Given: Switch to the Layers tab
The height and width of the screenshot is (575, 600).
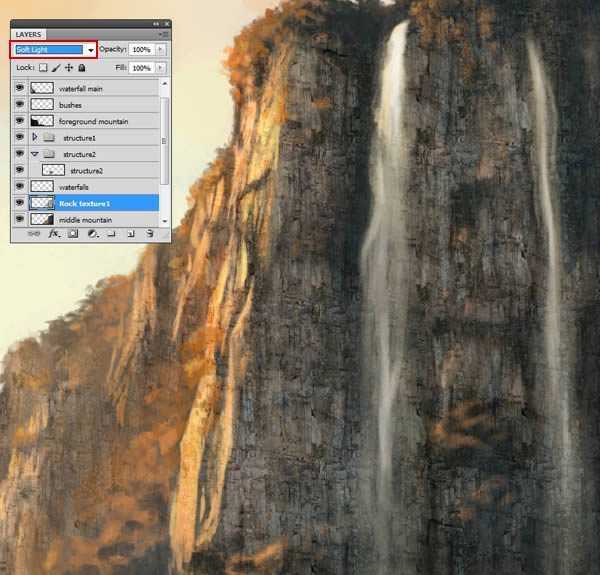Looking at the screenshot, I should click(x=28, y=34).
